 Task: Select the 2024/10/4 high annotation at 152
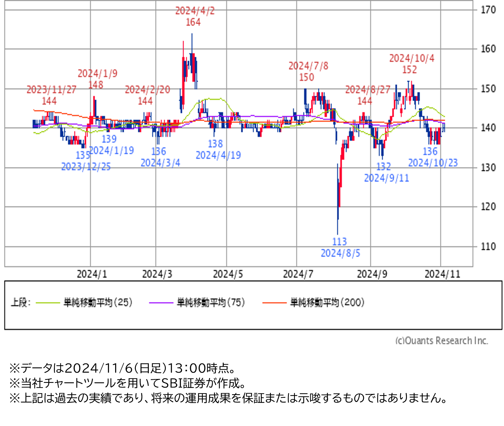(x=412, y=64)
